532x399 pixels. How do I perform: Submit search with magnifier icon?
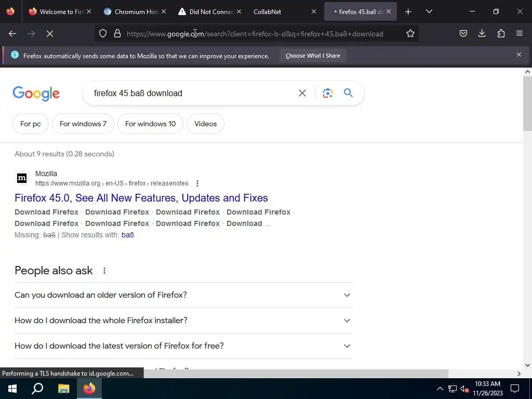click(348, 93)
